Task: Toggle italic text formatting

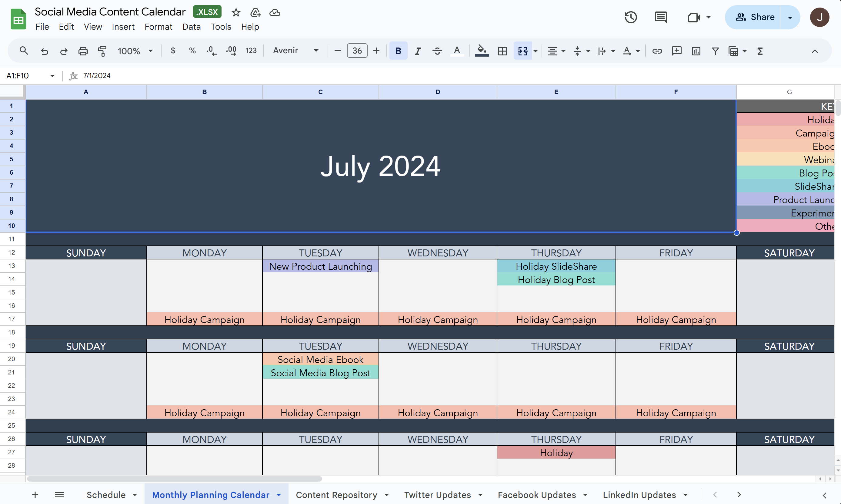Action: pos(417,51)
